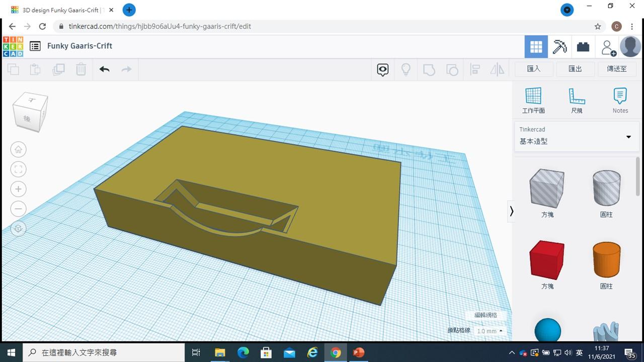644x362 pixels.
Task: Click the Duplicate and repeat icon
Action: pos(58,69)
